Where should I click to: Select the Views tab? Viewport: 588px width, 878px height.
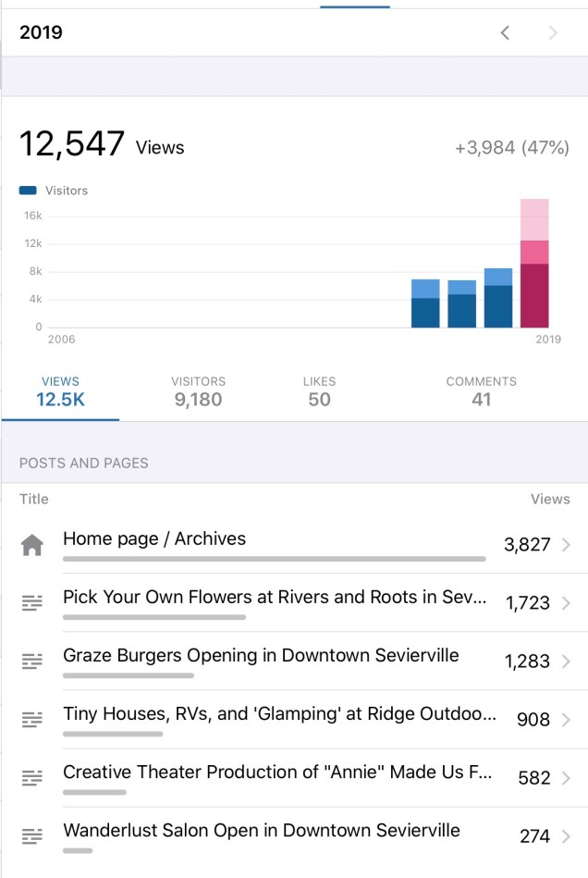60,391
